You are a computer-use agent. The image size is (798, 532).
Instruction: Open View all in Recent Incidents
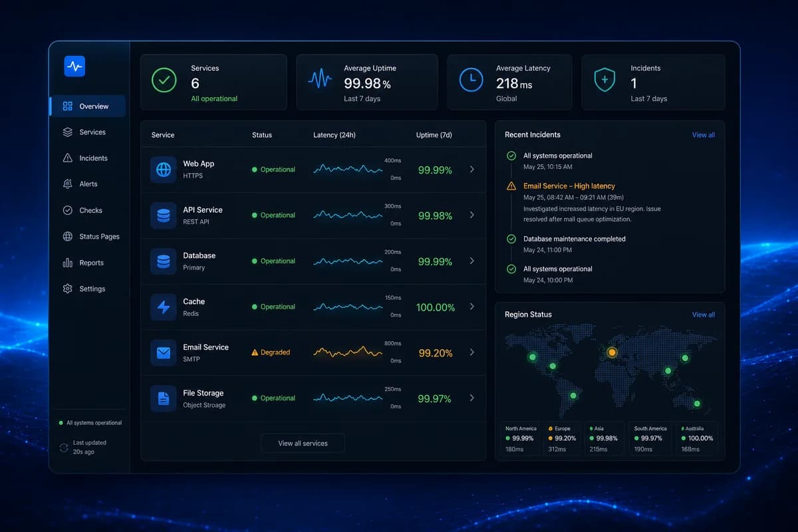point(704,135)
